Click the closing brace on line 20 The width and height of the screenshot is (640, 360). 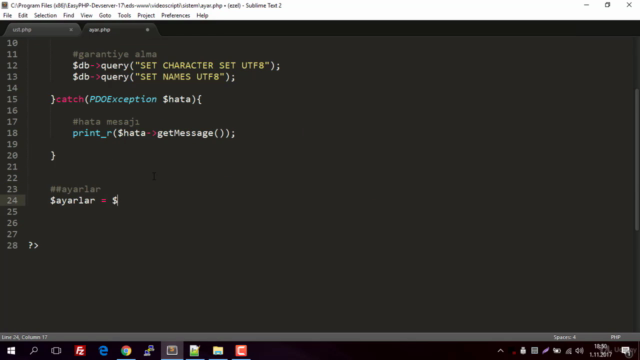point(53,156)
